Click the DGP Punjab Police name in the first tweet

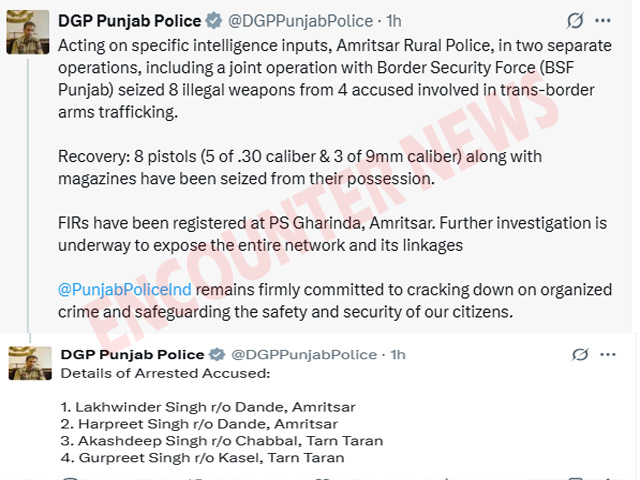(x=130, y=21)
